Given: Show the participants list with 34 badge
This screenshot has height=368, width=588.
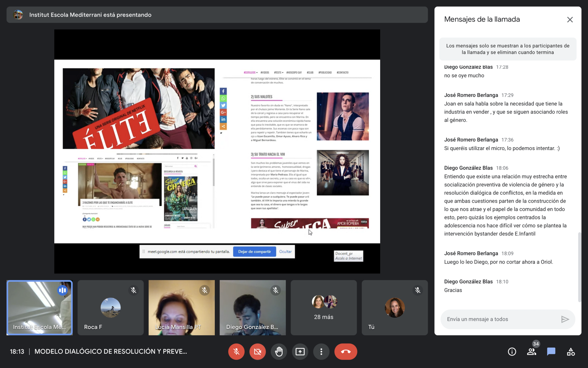Looking at the screenshot, I should [x=532, y=352].
